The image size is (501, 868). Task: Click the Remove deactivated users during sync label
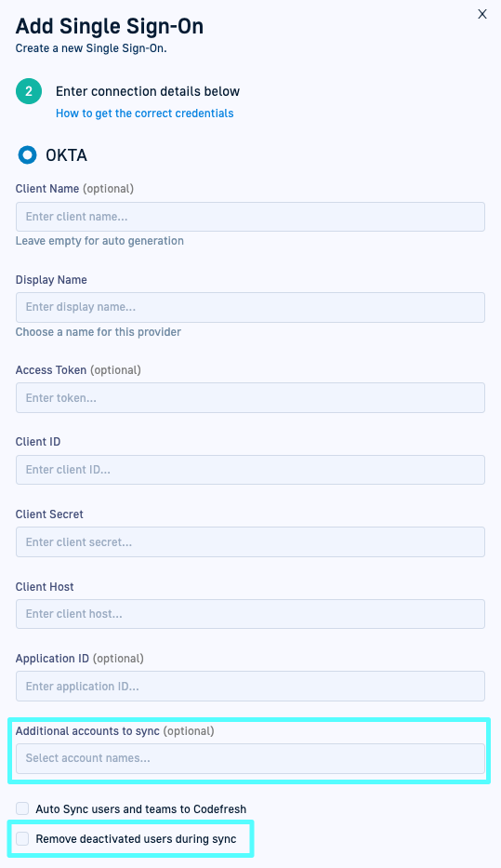136,839
